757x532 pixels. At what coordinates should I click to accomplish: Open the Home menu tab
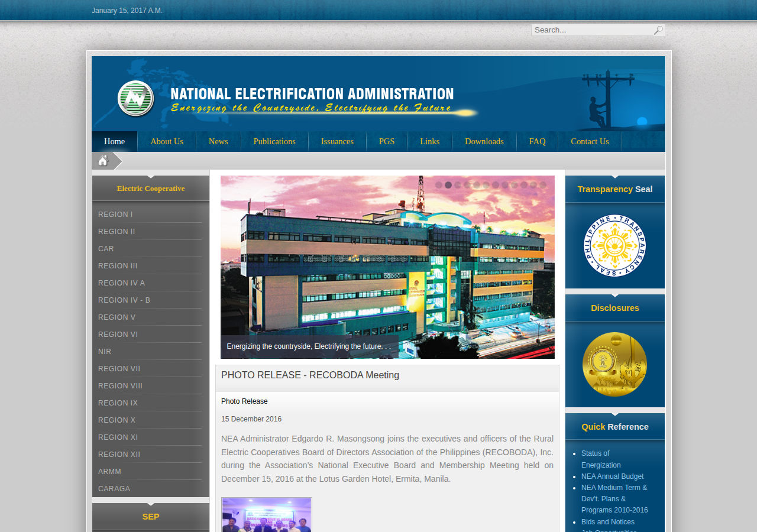115,142
